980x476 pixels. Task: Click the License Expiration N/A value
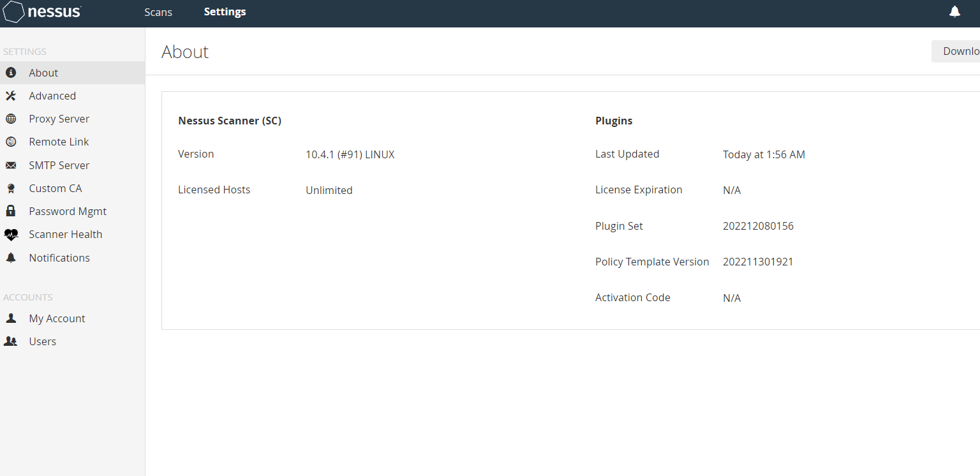[732, 190]
